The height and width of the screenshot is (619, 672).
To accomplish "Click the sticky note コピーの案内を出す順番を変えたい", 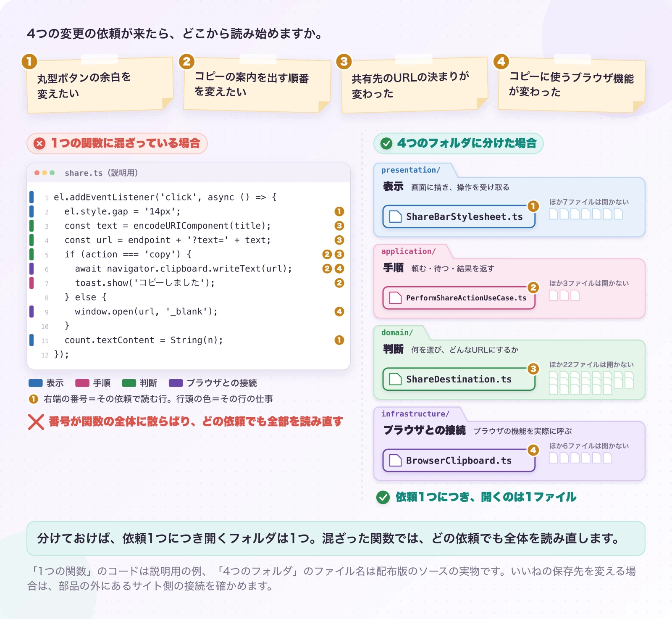I will point(257,85).
